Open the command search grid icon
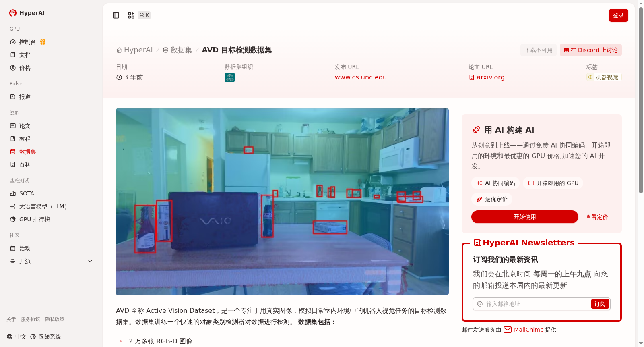Screen dimensions: 644x347 pos(131,15)
